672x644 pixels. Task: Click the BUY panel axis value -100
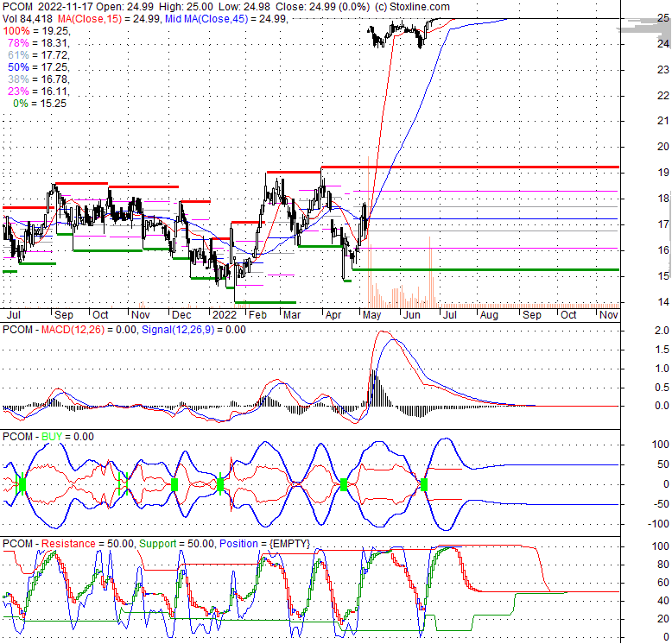[658, 524]
